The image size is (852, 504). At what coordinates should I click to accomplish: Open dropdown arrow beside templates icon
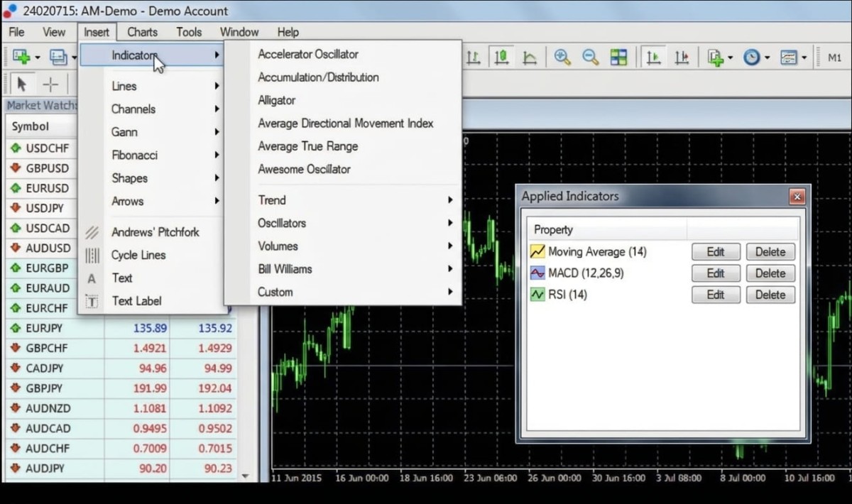pyautogui.click(x=804, y=58)
